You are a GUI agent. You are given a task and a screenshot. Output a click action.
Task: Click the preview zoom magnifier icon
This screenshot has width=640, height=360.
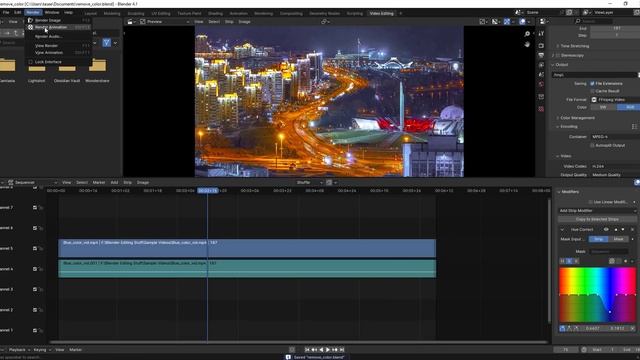coord(527,34)
